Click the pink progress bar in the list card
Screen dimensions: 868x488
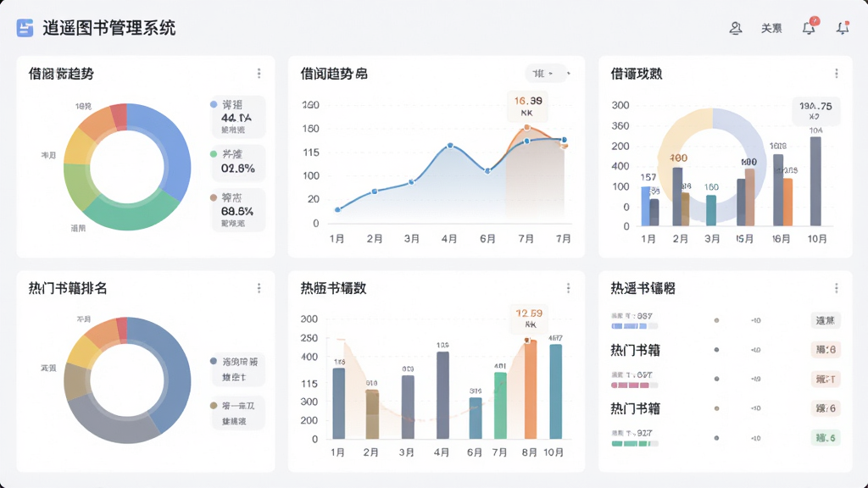tap(634, 385)
